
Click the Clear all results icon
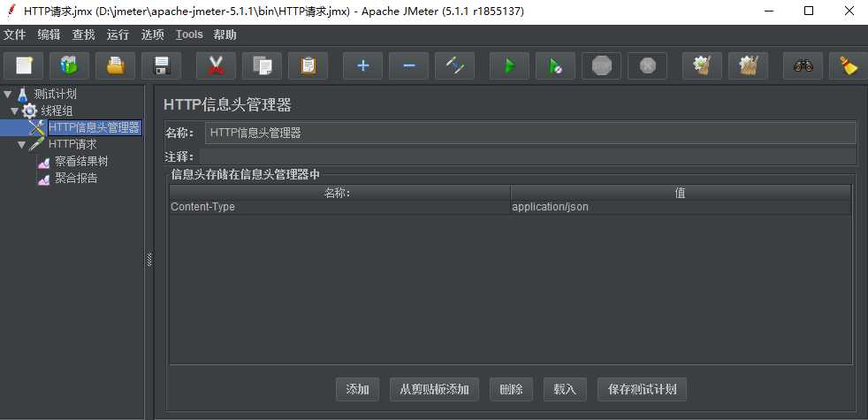(748, 66)
